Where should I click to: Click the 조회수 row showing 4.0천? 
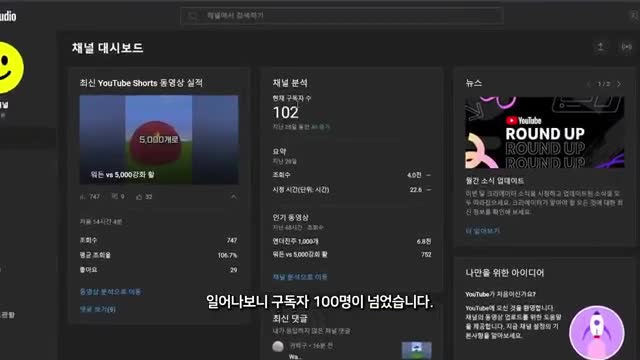coord(352,175)
